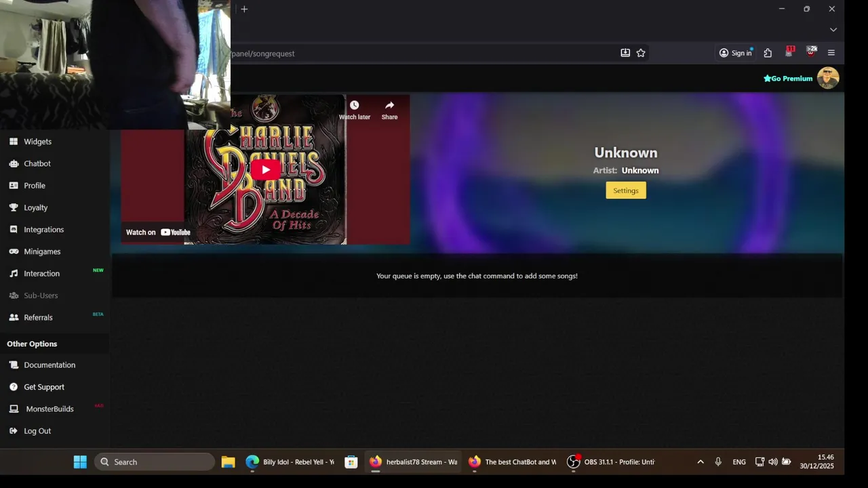Screen dimensions: 868x488
Task: Click the Minigames gamepad icon
Action: (x=14, y=251)
